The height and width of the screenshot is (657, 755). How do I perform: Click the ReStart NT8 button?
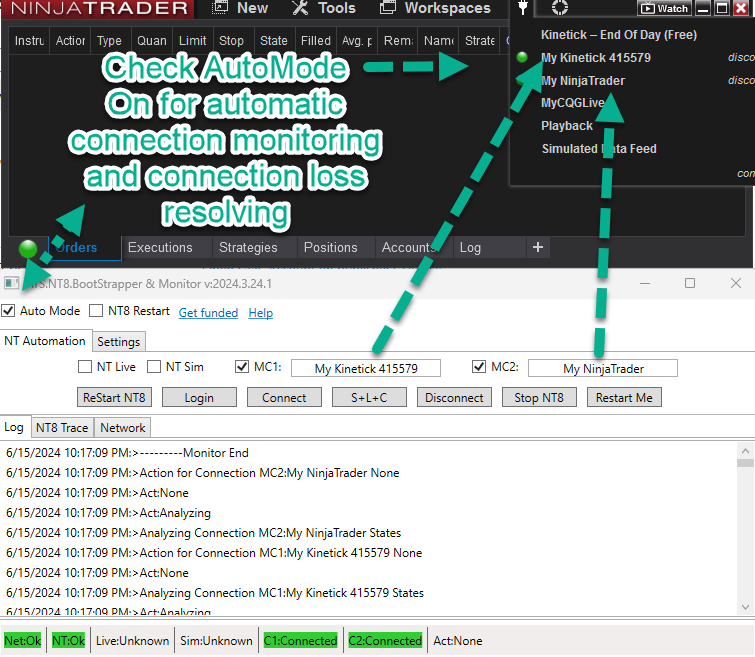click(114, 397)
